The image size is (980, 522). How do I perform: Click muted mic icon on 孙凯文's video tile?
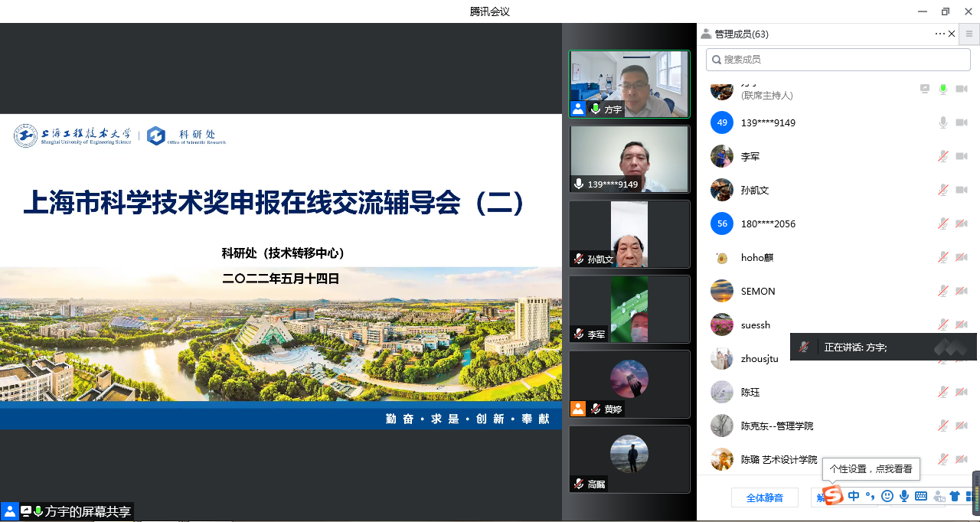click(x=579, y=259)
